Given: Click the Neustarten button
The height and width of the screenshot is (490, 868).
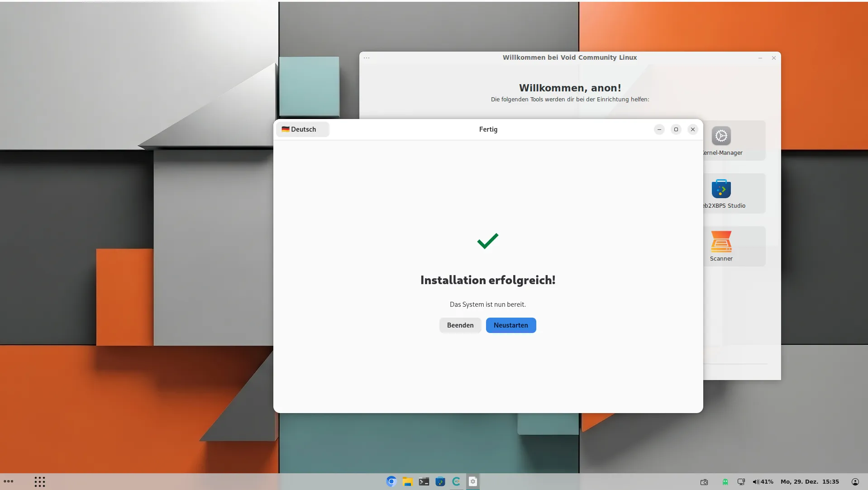Looking at the screenshot, I should point(510,325).
